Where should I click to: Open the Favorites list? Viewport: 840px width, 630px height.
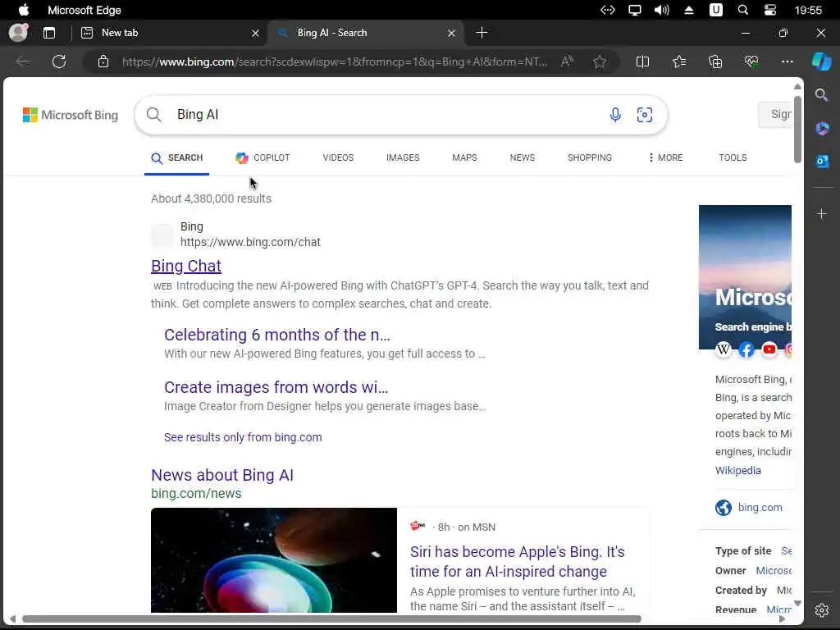point(678,62)
